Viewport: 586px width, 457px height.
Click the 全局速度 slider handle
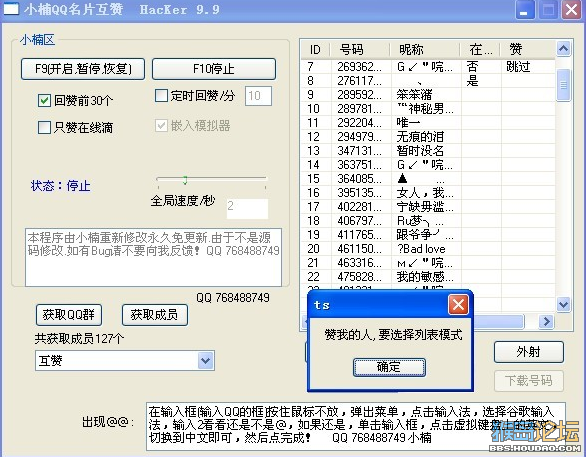tap(185, 180)
